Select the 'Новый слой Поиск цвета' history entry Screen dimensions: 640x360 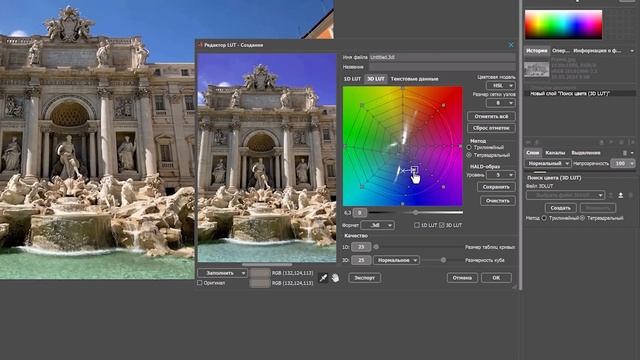click(x=580, y=93)
